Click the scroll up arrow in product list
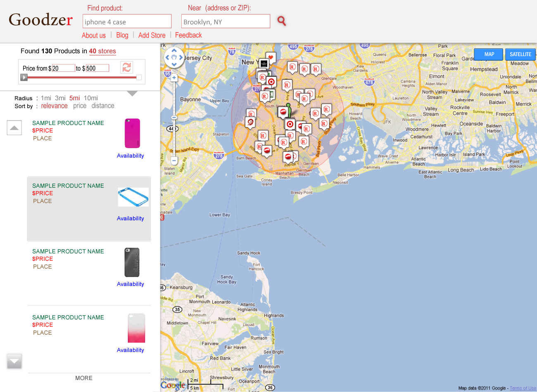Screen dimensions: 537x392 click(14, 128)
